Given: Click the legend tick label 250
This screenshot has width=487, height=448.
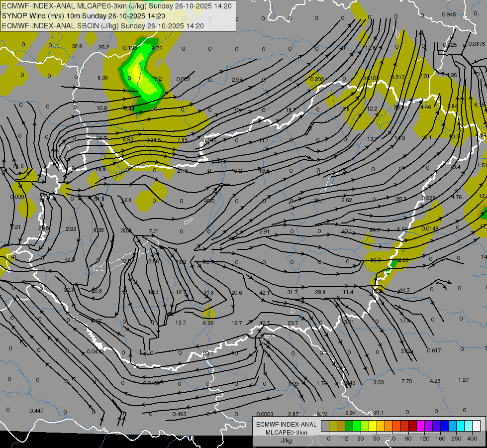Looking at the screenshot, I should tap(456, 439).
